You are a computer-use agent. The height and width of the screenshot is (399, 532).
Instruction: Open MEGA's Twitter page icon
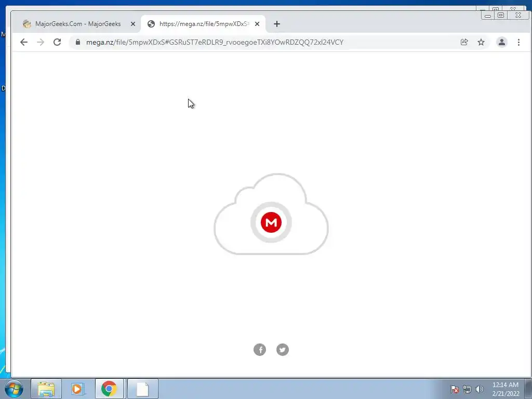click(x=282, y=350)
